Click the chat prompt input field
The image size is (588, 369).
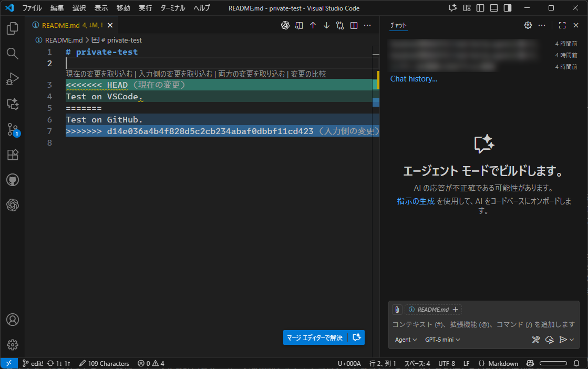[x=483, y=324]
